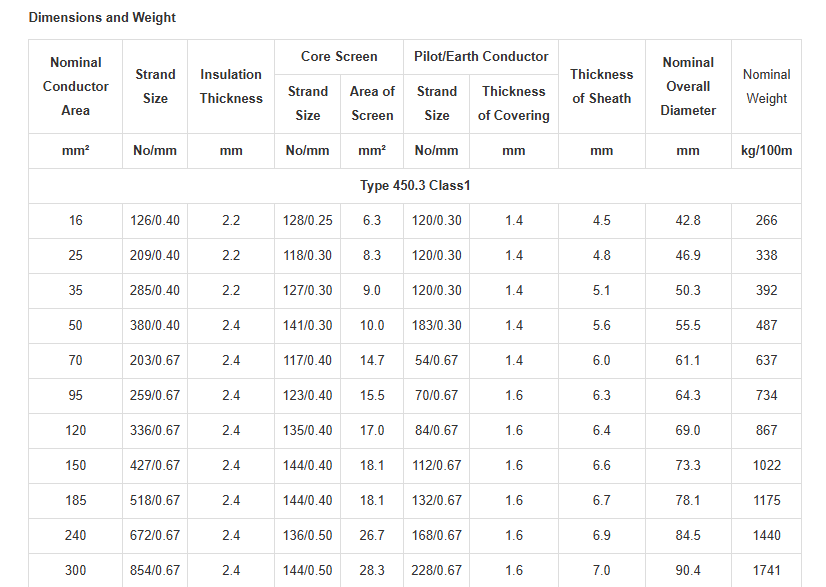
Task: Select the '136/0.50' core screen cell
Action: 308,535
